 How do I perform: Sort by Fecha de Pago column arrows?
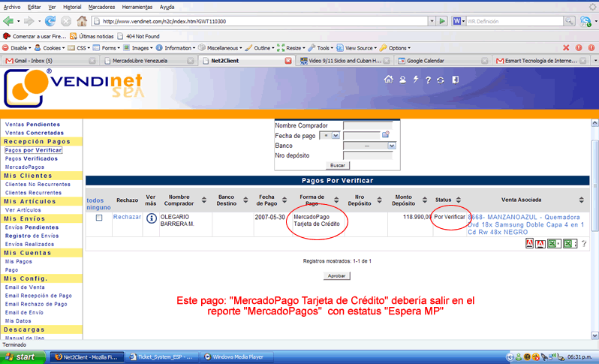[x=284, y=200]
